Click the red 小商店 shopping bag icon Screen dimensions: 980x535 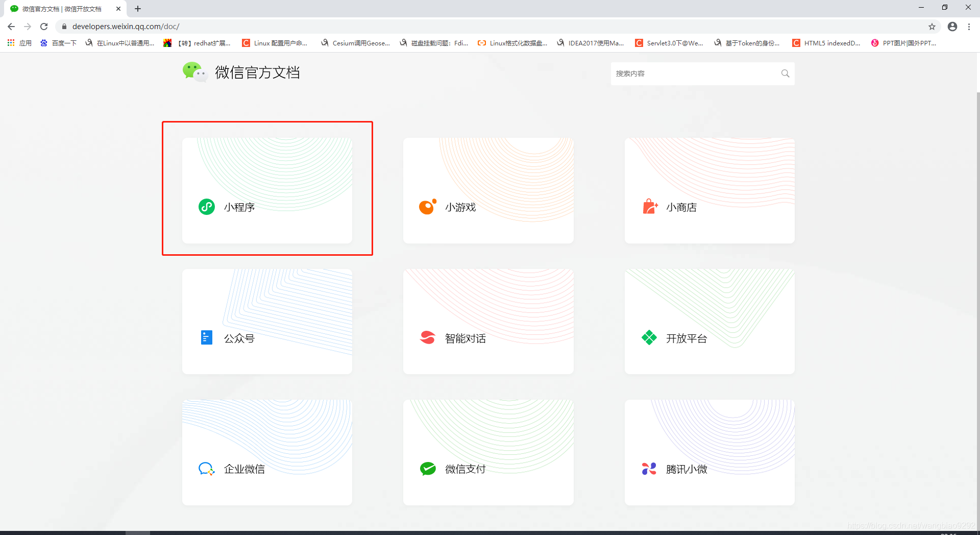(650, 206)
